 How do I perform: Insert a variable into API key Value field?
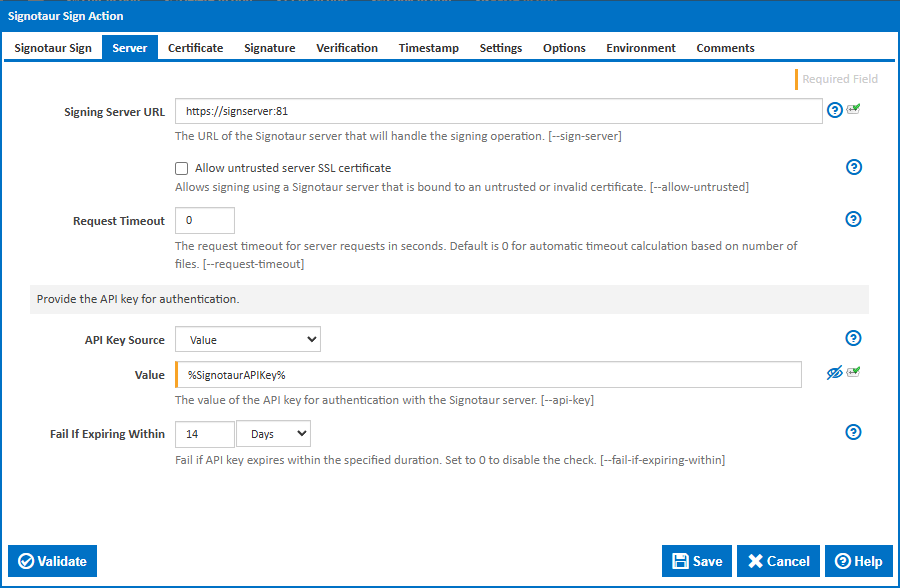(852, 371)
